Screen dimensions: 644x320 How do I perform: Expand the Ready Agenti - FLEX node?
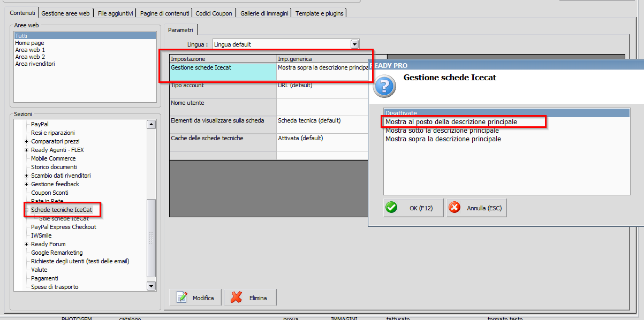click(x=27, y=150)
